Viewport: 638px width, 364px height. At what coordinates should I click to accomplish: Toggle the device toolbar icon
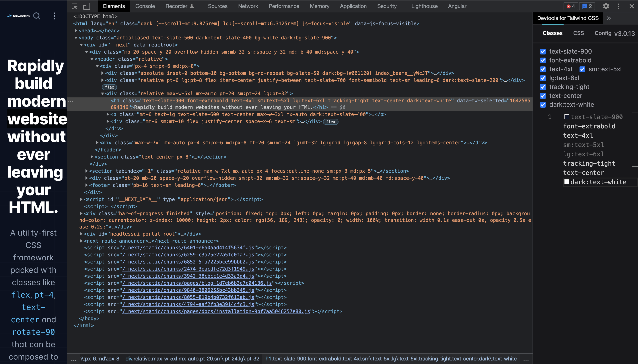(x=87, y=6)
